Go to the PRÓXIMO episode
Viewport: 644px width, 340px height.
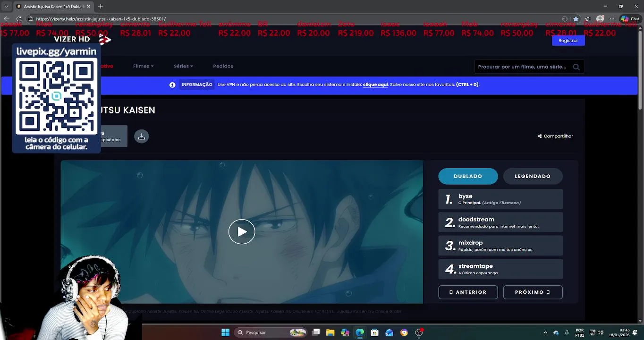tap(533, 292)
